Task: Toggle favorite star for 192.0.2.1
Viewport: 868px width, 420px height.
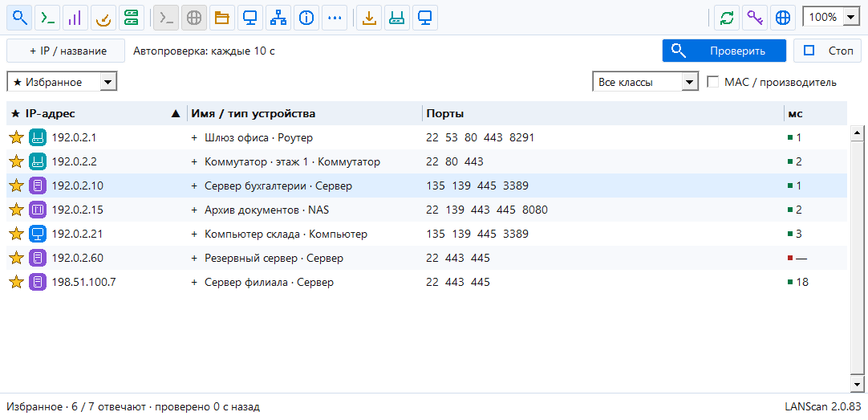Action: 17,137
